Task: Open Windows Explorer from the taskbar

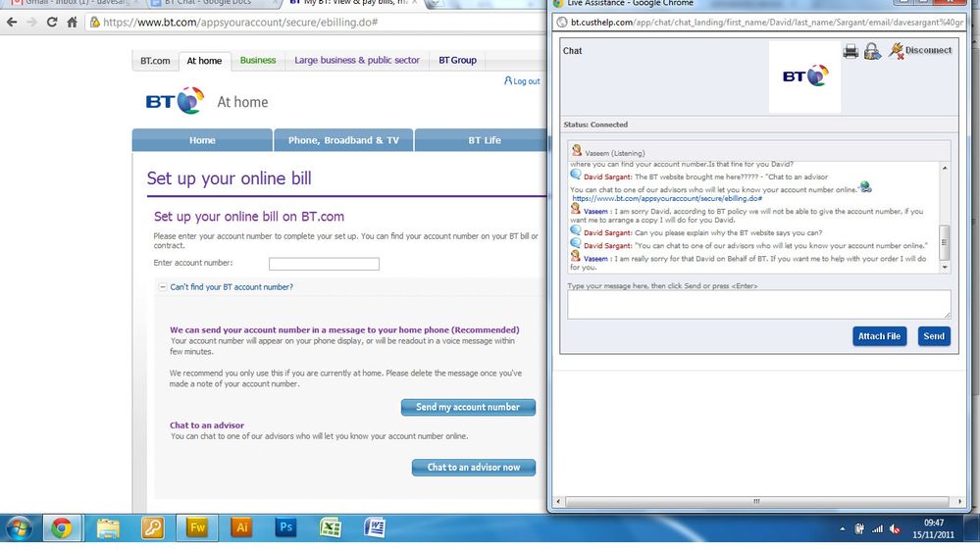Action: [108, 528]
